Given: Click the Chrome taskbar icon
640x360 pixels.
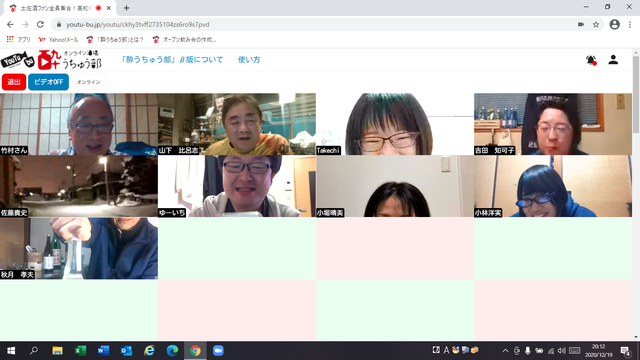Looking at the screenshot, I should pyautogui.click(x=195, y=351).
